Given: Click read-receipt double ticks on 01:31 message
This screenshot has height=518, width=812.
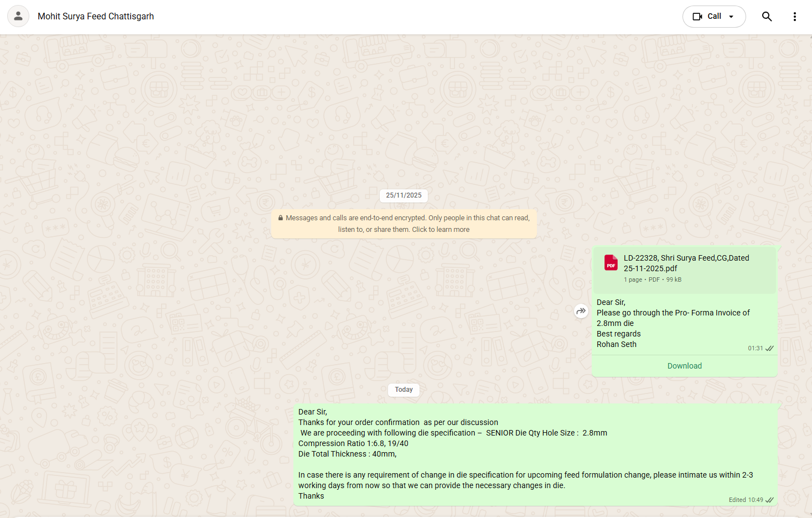Looking at the screenshot, I should [769, 349].
